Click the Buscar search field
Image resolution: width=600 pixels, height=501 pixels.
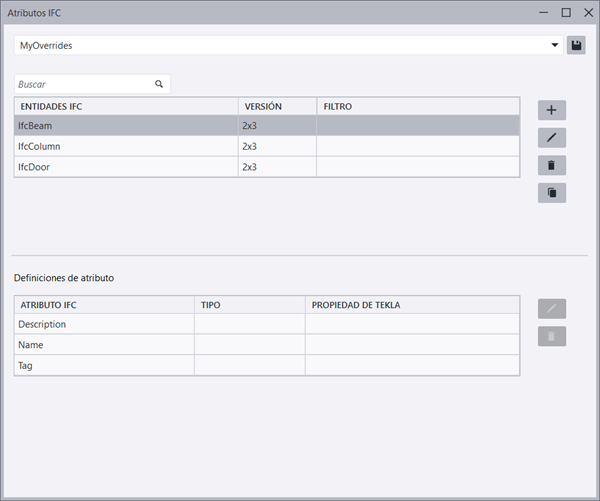tap(92, 84)
